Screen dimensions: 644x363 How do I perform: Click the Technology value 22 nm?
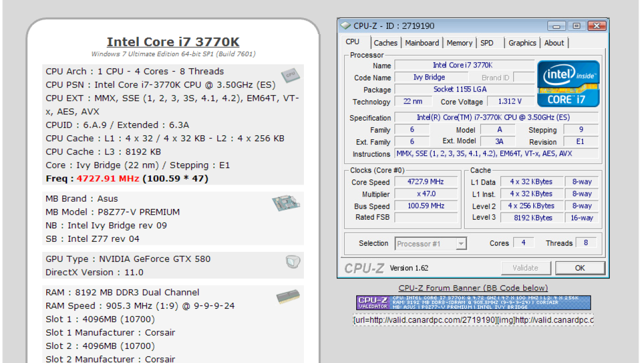(x=413, y=102)
